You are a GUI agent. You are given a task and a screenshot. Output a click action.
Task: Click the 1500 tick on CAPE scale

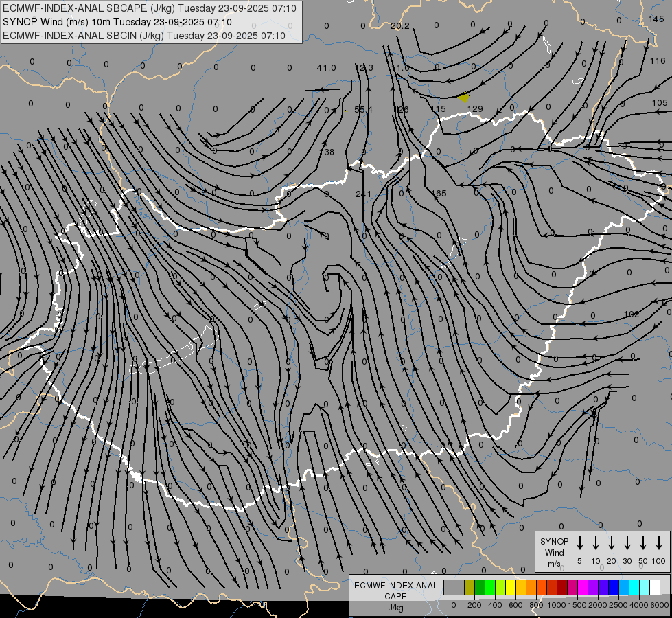pos(577,605)
